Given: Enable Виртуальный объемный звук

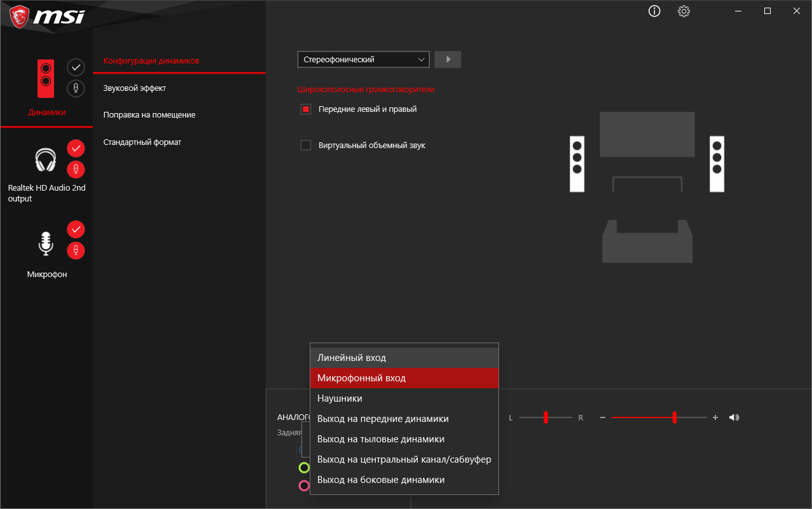Looking at the screenshot, I should click(x=306, y=146).
